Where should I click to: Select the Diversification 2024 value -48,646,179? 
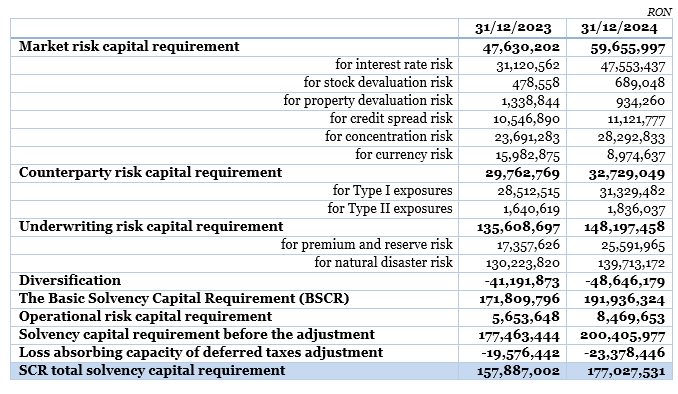click(625, 282)
